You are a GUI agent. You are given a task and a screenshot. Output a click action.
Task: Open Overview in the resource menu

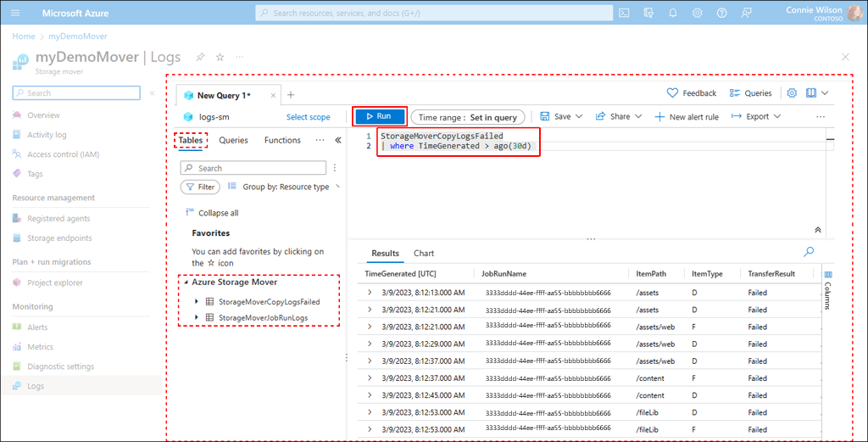(x=43, y=115)
